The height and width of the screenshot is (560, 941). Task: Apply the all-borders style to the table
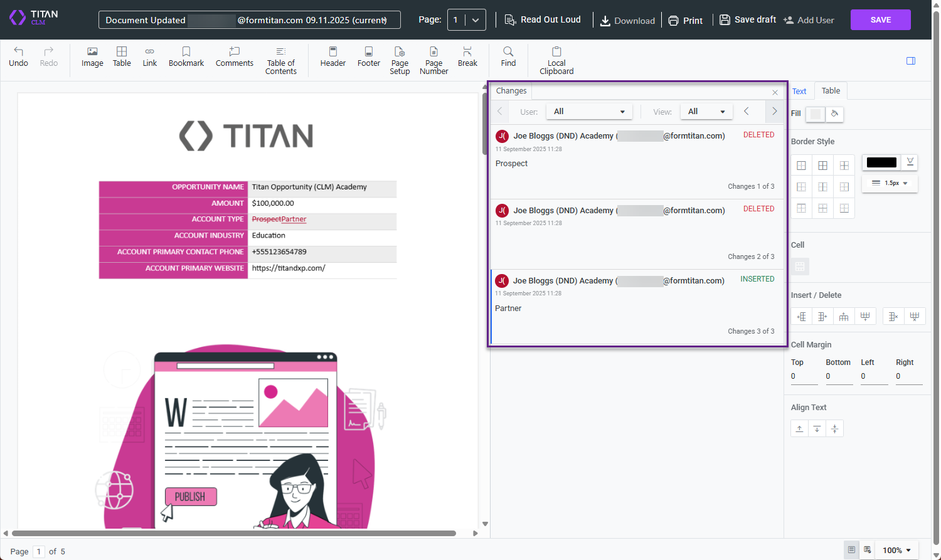coord(822,165)
